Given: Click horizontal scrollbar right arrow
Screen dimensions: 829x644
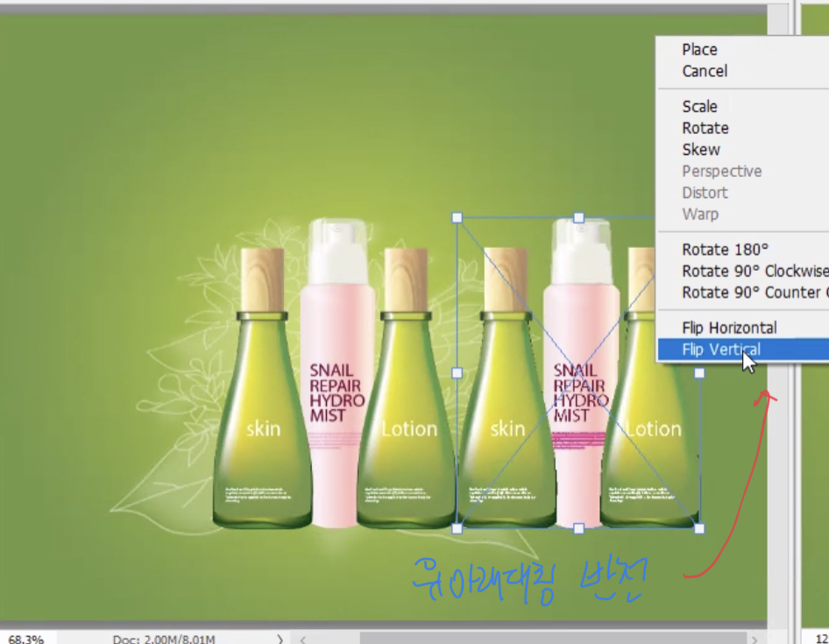Looking at the screenshot, I should (755, 640).
